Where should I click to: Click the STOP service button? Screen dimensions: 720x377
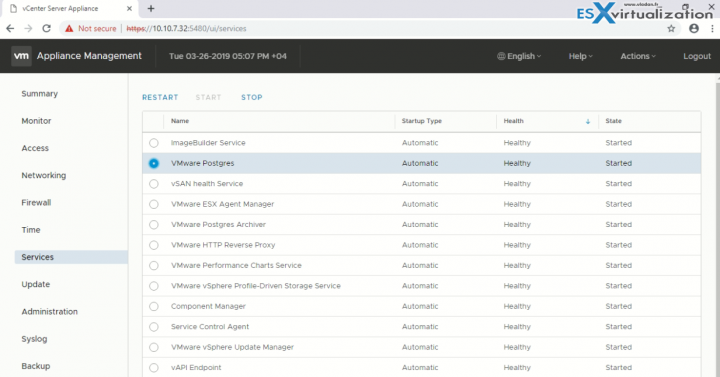pos(252,97)
